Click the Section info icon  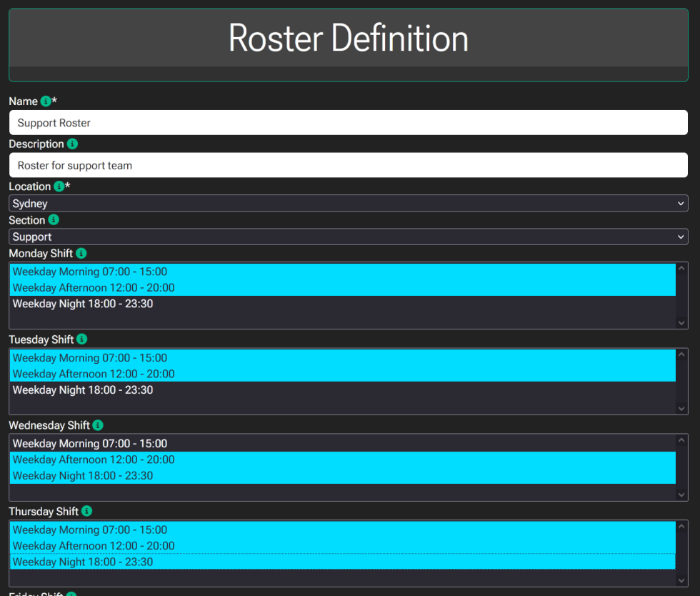53,219
